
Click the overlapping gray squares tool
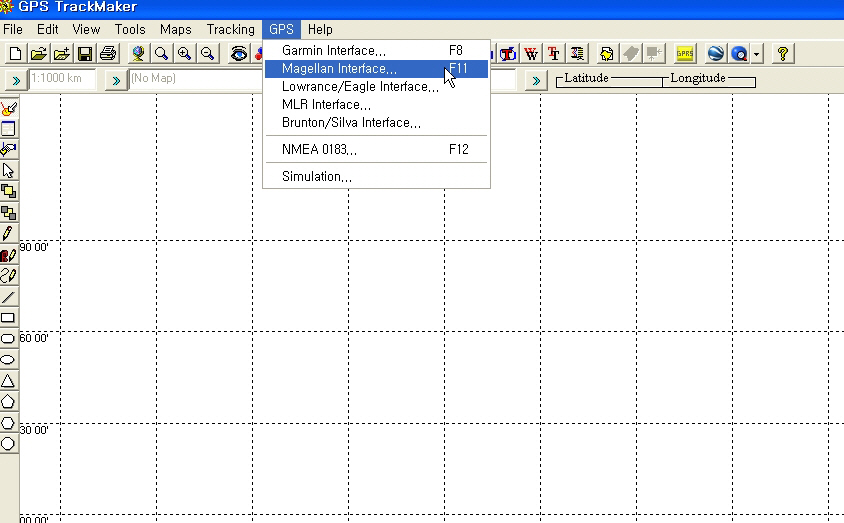click(9, 213)
